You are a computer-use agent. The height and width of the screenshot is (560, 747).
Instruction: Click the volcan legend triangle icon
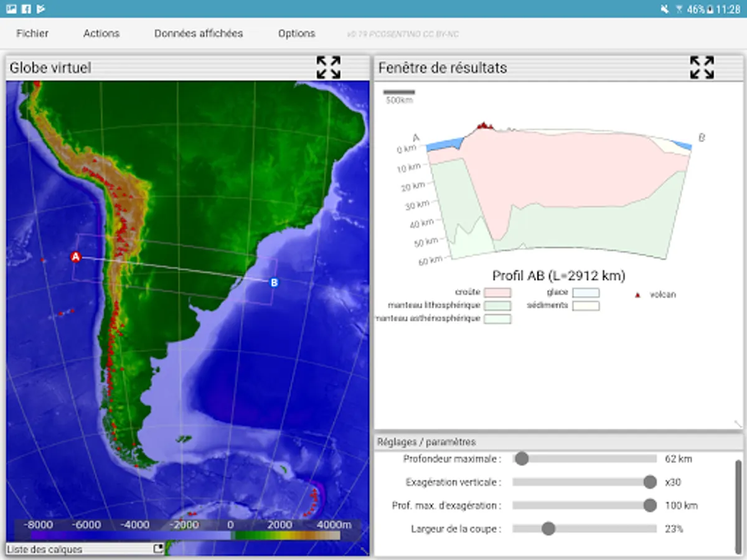pos(637,295)
